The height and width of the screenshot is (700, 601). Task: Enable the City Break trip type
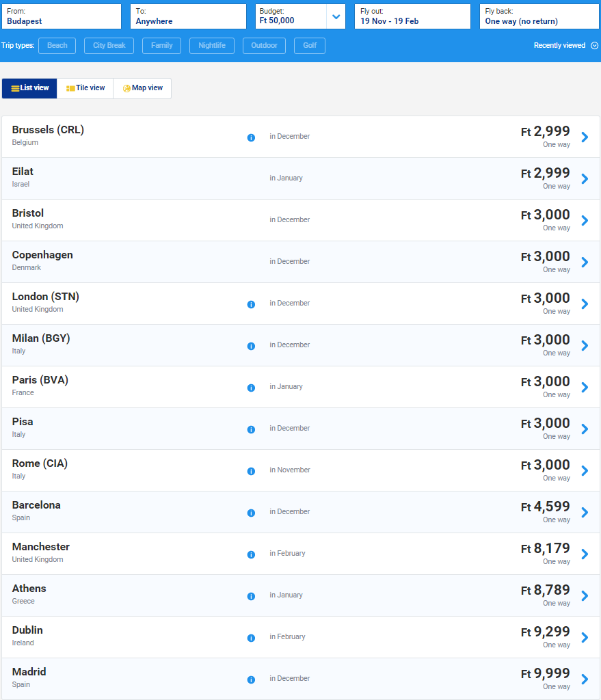(x=109, y=46)
